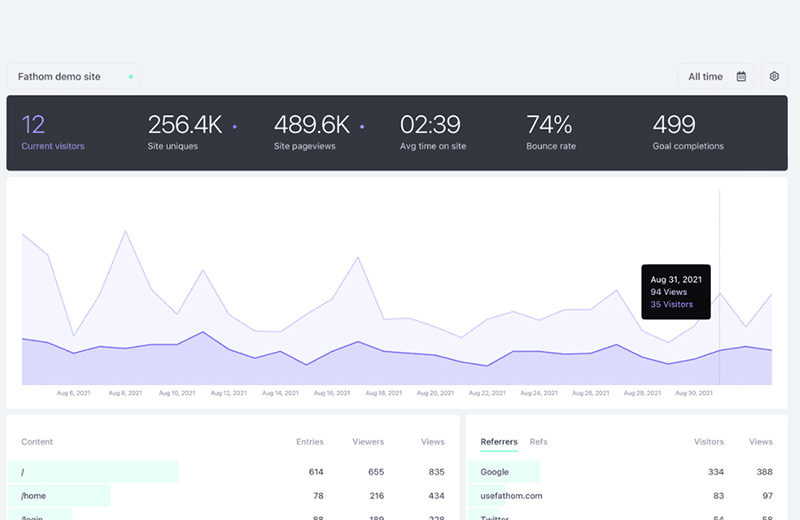Click the 97 views value for usefathom.com
Screen dimensions: 800x520
point(767,496)
